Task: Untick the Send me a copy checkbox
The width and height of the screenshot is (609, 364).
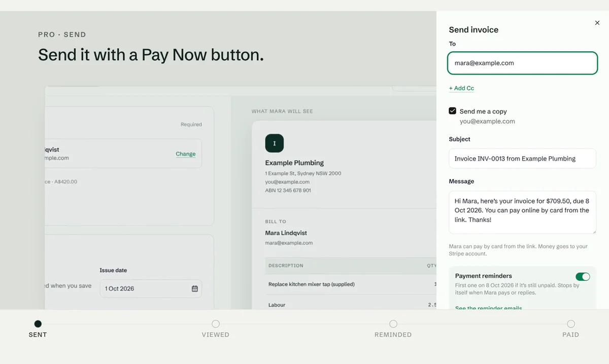Action: 452,111
